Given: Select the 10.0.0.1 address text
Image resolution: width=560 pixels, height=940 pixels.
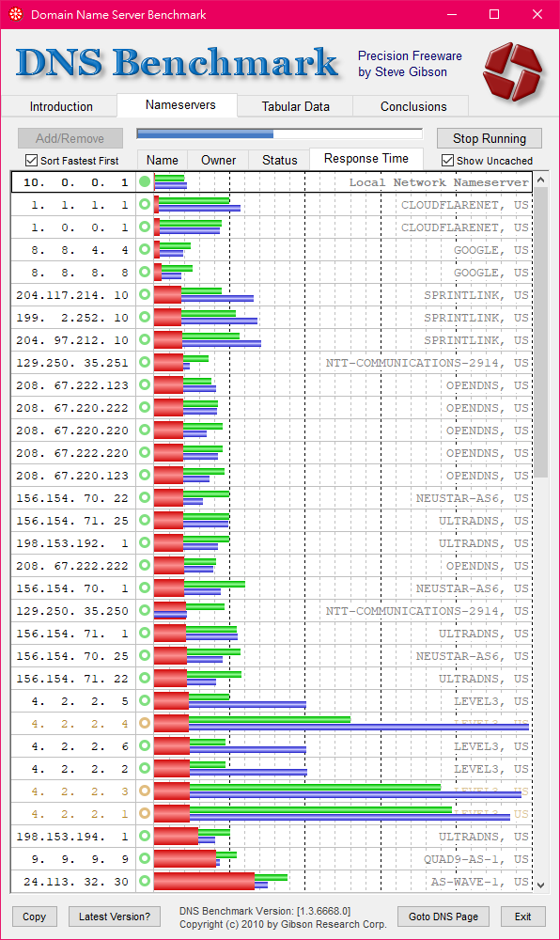Looking at the screenshot, I should pyautogui.click(x=75, y=182).
